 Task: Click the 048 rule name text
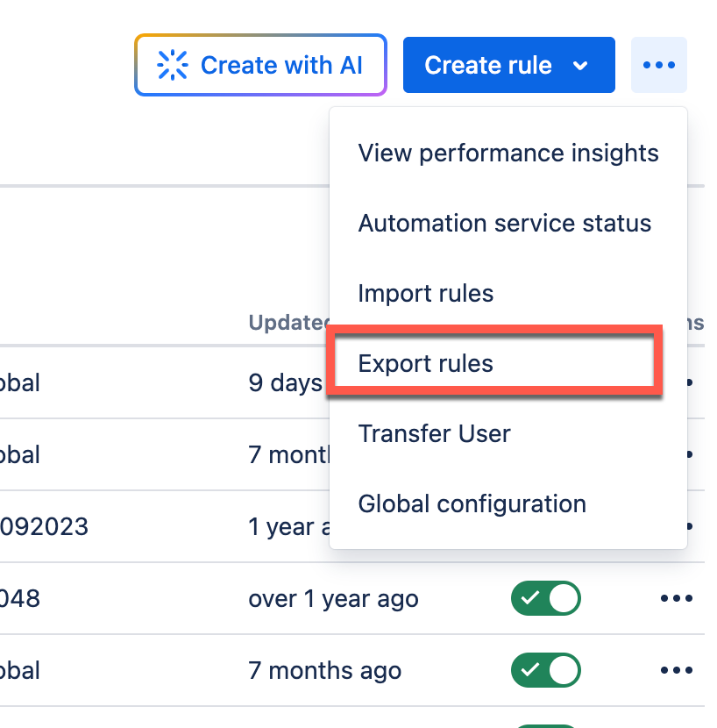[x=20, y=598]
